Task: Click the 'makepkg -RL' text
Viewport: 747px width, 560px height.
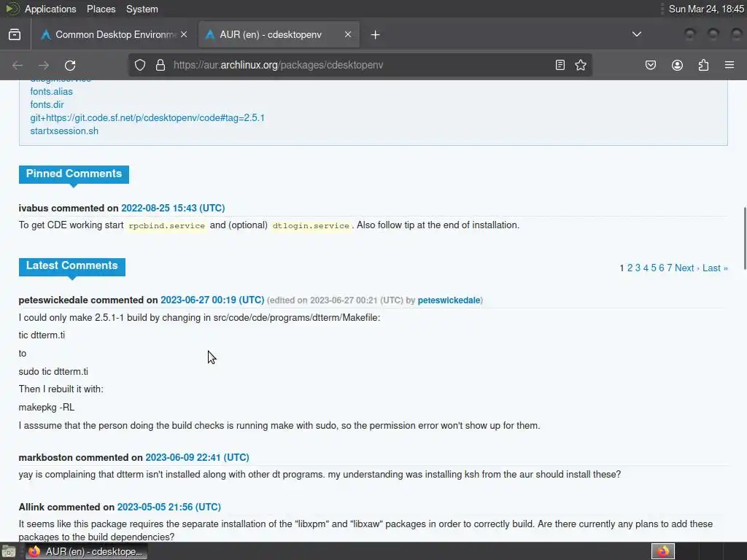Action: [46, 408]
